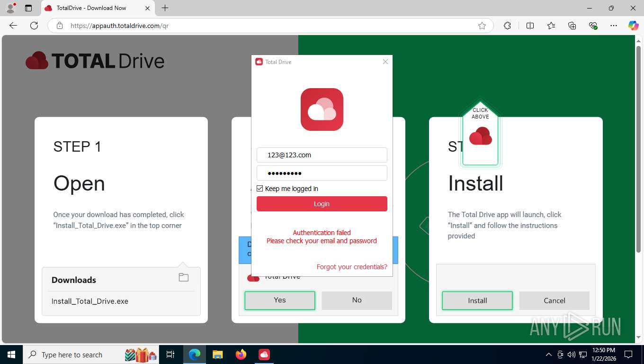This screenshot has width=644, height=364.
Task: Click the volume speaker tray icon
Action: click(572, 355)
